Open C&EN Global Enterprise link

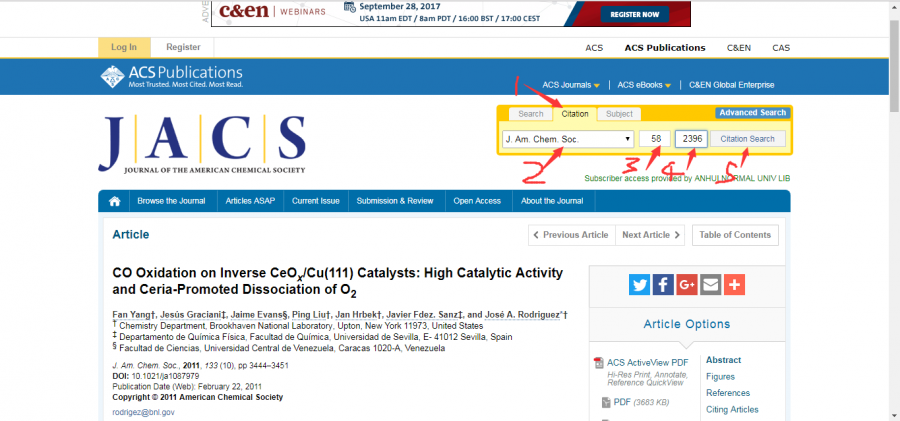point(731,85)
